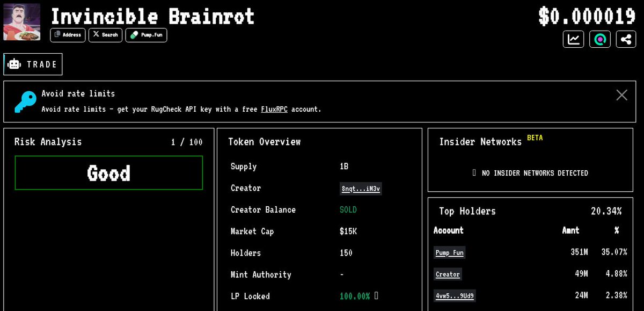Click the Creator holder amount 49M
Screen dimensions: 644x311
[581, 273]
